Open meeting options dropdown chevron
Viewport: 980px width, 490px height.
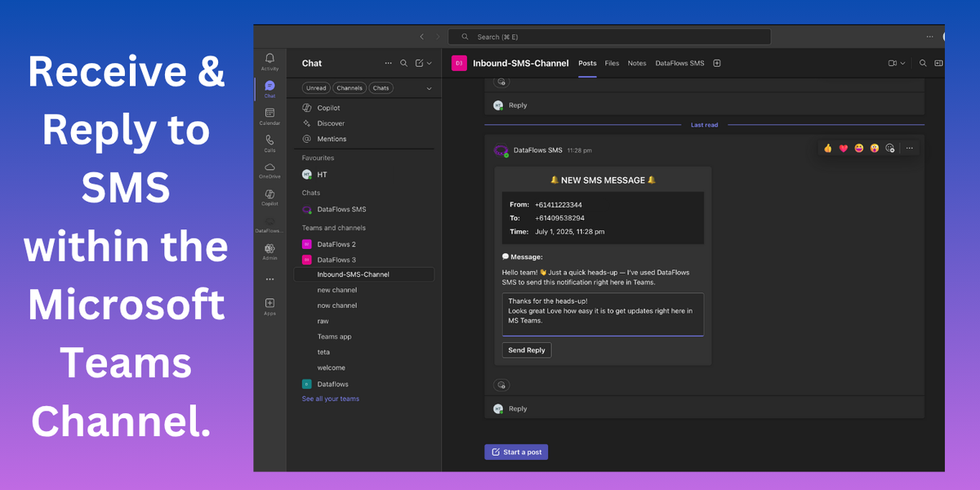click(902, 63)
